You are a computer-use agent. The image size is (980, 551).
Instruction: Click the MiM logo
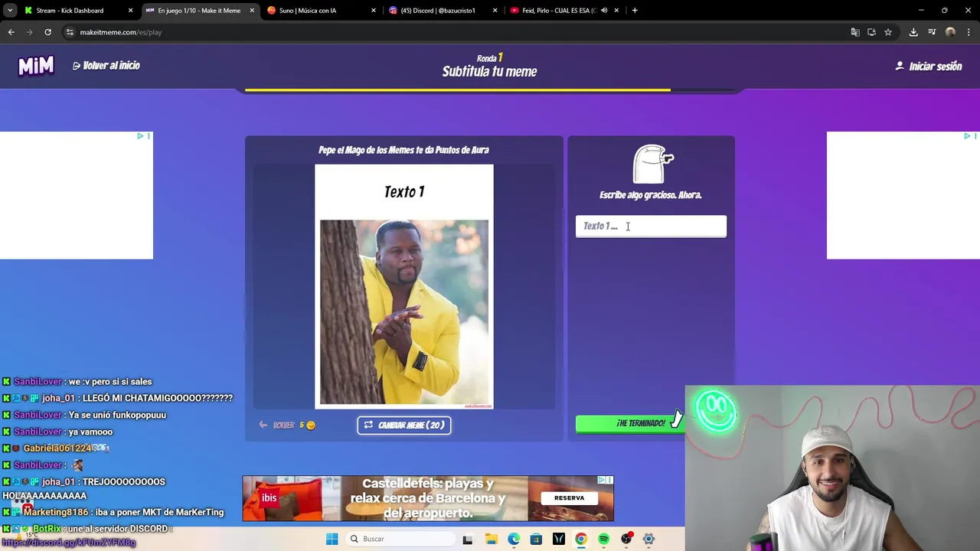[x=36, y=67]
